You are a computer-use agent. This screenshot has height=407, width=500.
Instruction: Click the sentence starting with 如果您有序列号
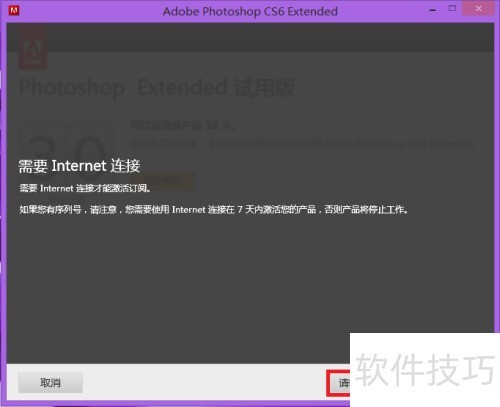213,210
